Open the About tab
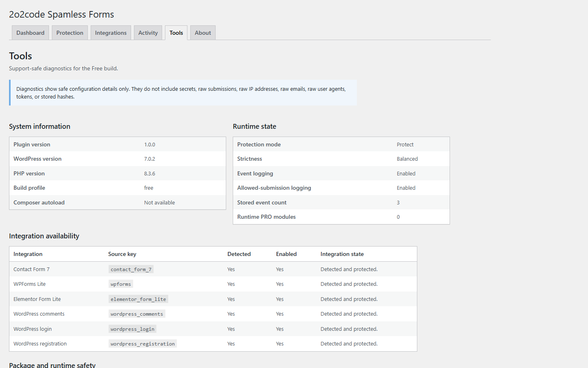 pyautogui.click(x=203, y=33)
